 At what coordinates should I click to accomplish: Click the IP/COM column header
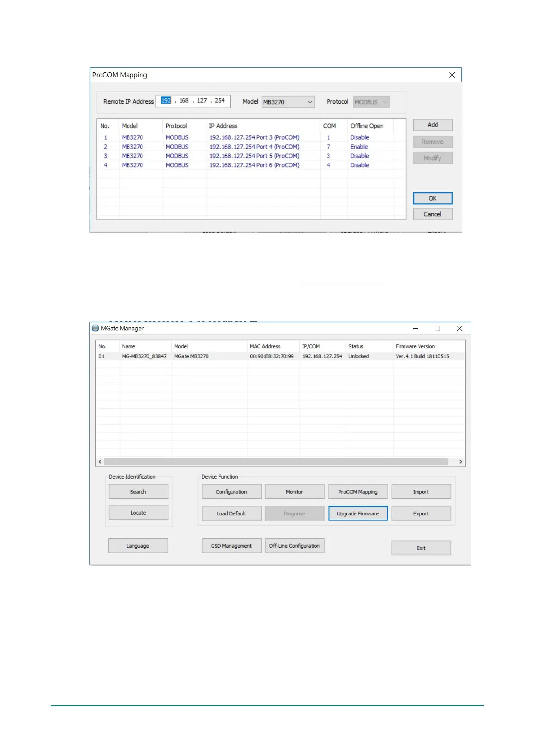(x=323, y=347)
